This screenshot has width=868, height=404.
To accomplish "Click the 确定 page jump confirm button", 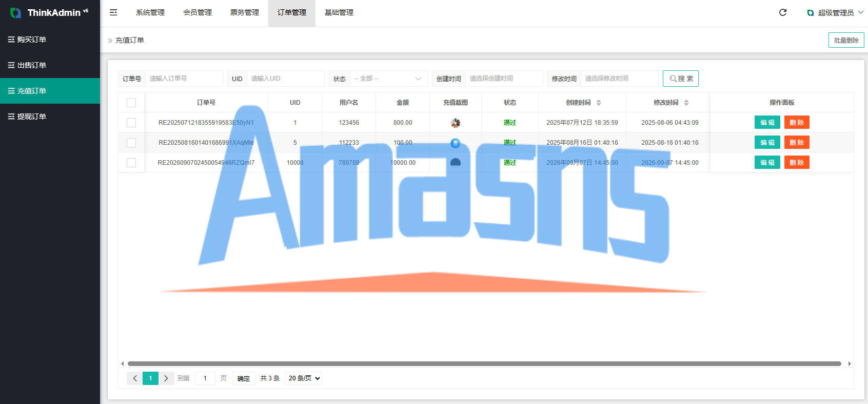I will tap(244, 378).
